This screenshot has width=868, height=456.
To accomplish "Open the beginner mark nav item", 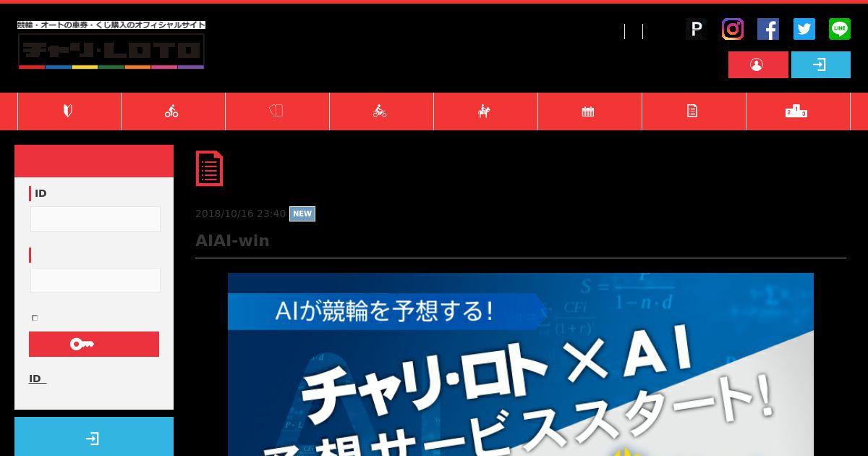I will [69, 111].
